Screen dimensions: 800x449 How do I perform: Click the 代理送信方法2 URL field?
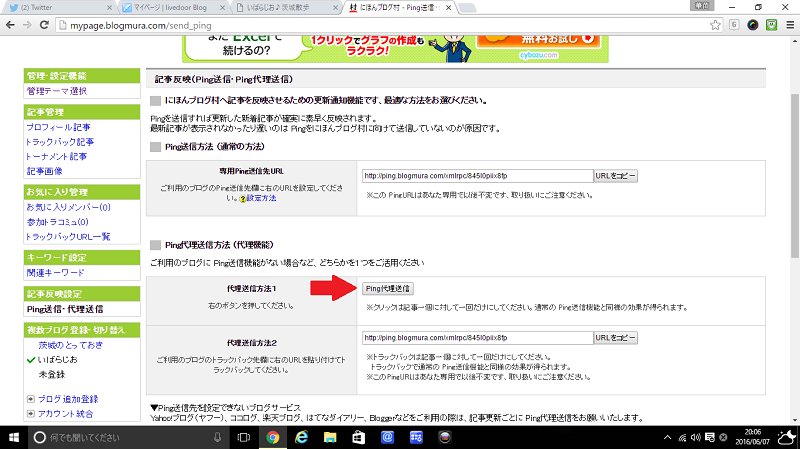[478, 338]
